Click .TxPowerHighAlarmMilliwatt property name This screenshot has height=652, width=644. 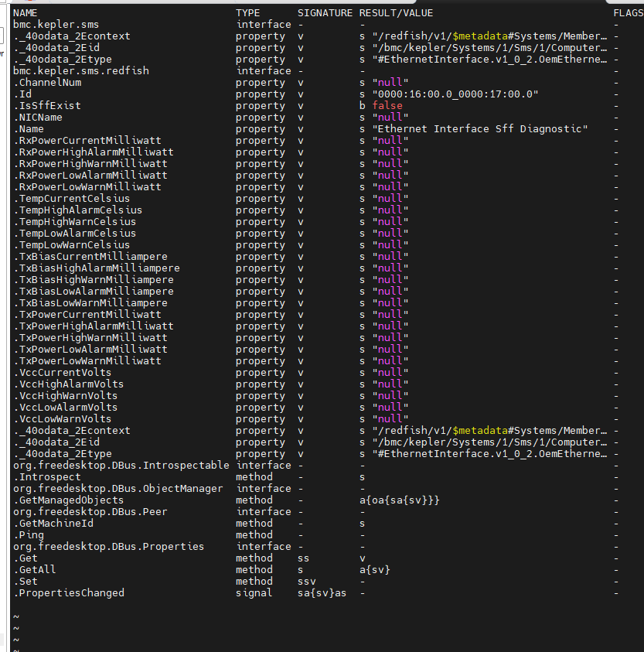(93, 326)
